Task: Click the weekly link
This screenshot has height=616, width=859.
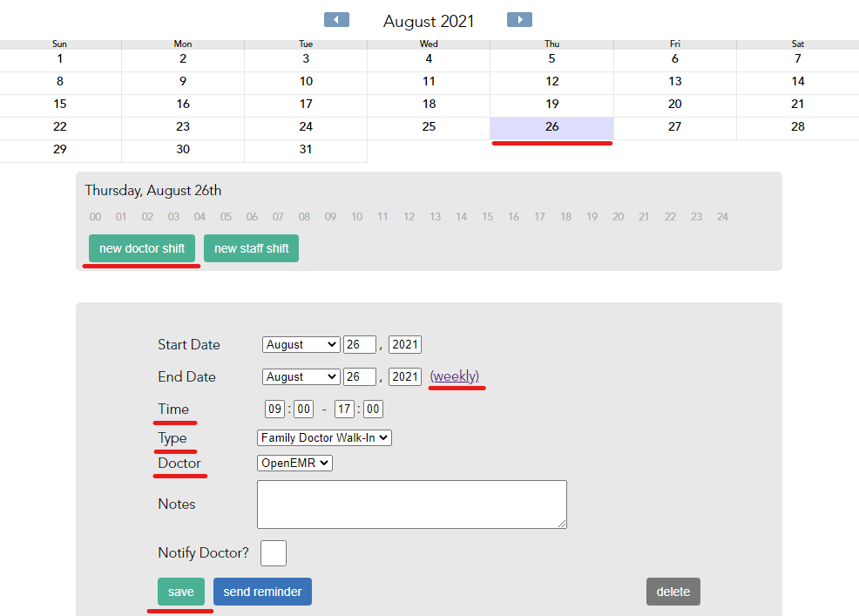Action: point(455,376)
